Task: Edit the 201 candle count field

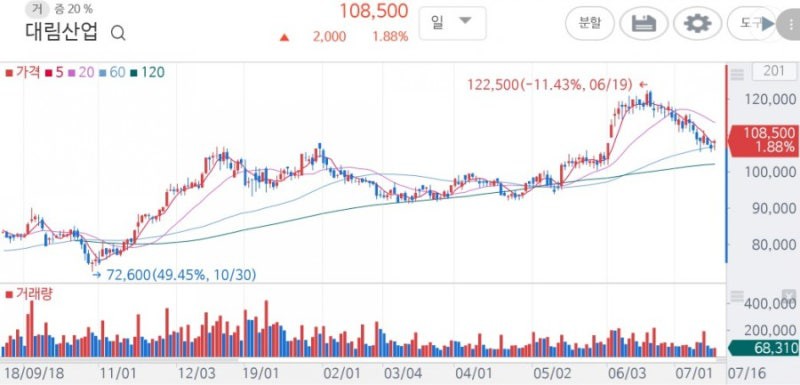Action: click(x=773, y=72)
